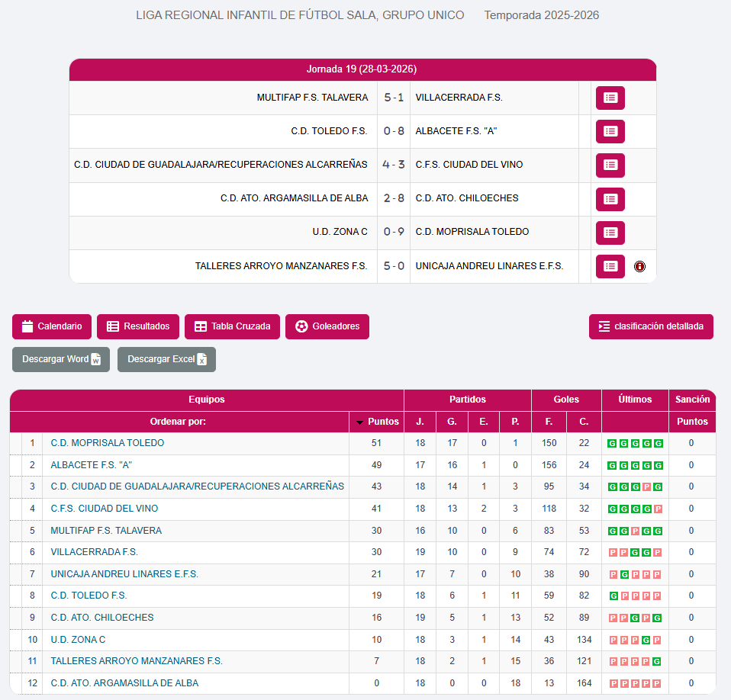The image size is (731, 700).
Task: Click the green G badge in C.D. Toledo's Últimos
Action: tap(614, 596)
